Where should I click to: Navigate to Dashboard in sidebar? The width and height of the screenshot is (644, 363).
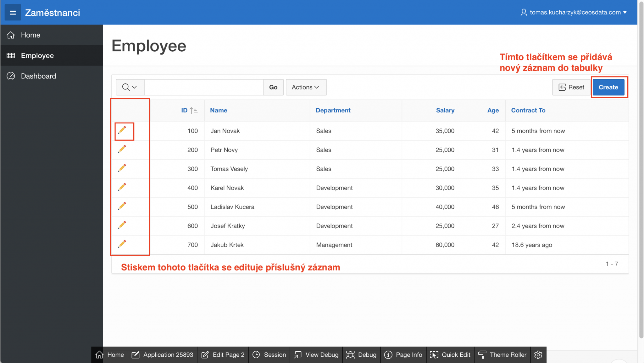click(x=38, y=76)
